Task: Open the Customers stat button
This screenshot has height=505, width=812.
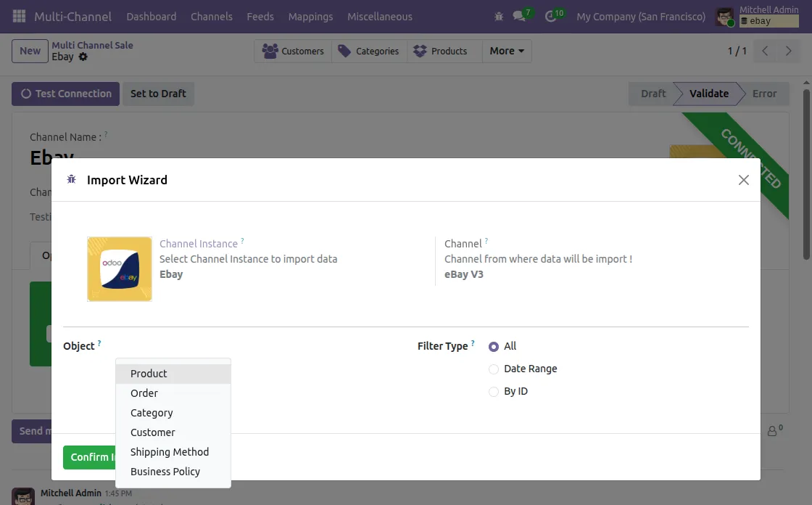Action: [x=293, y=51]
